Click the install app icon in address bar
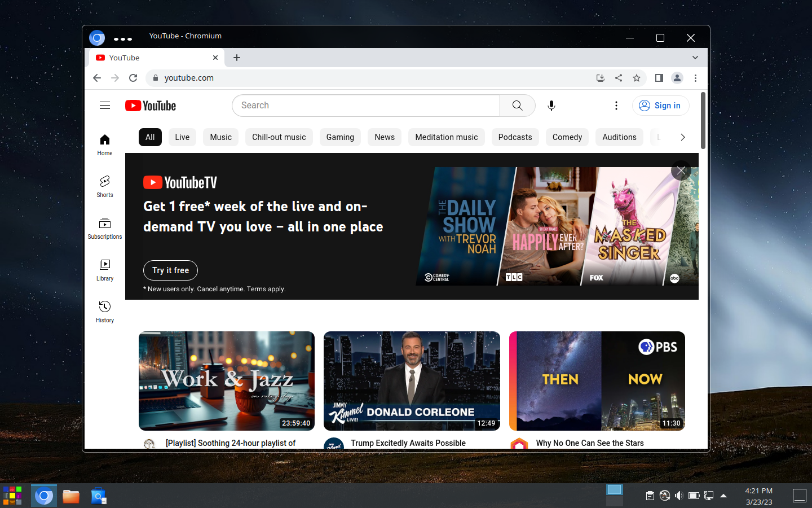The width and height of the screenshot is (812, 508). [601, 78]
